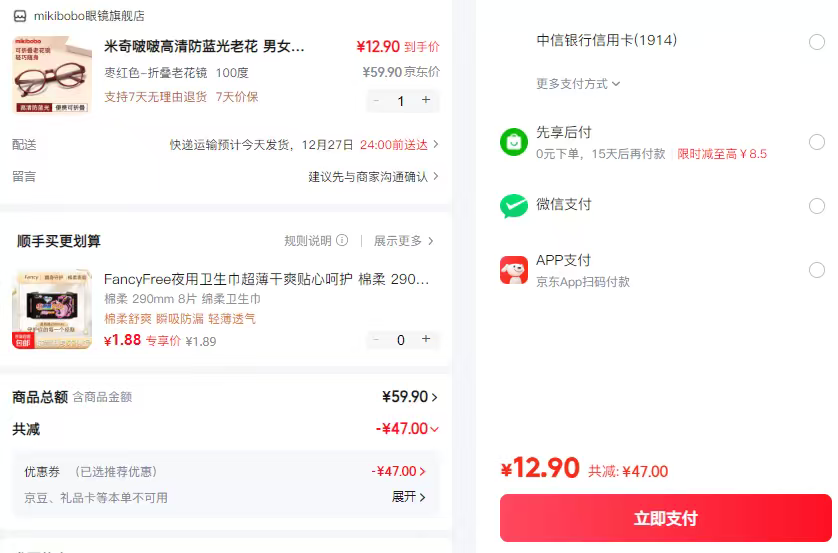Open 展示更多 add-on items

pos(404,241)
